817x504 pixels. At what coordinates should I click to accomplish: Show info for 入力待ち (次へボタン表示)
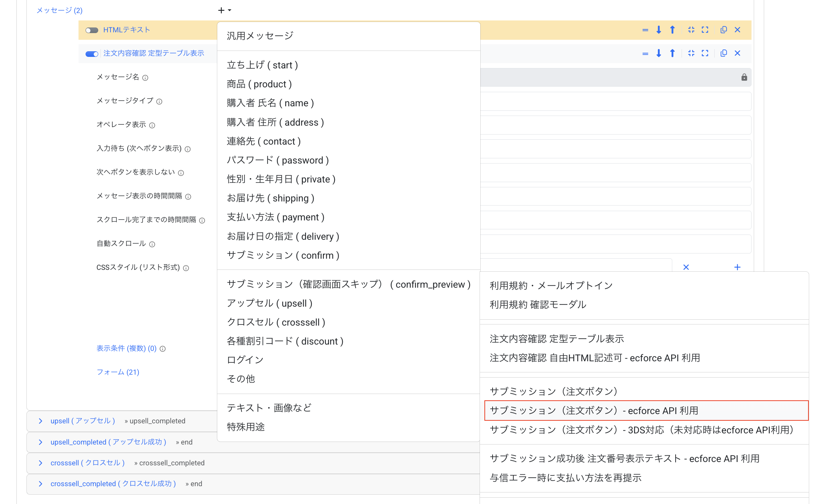(x=188, y=149)
